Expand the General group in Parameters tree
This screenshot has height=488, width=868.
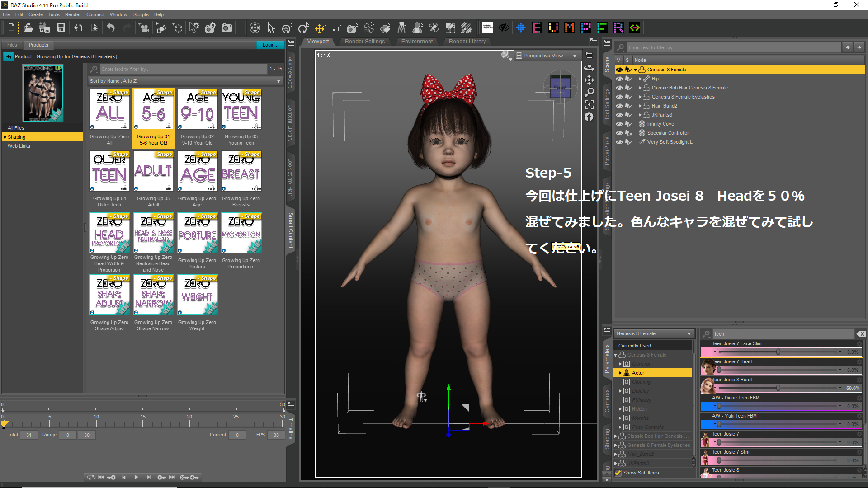click(x=620, y=364)
